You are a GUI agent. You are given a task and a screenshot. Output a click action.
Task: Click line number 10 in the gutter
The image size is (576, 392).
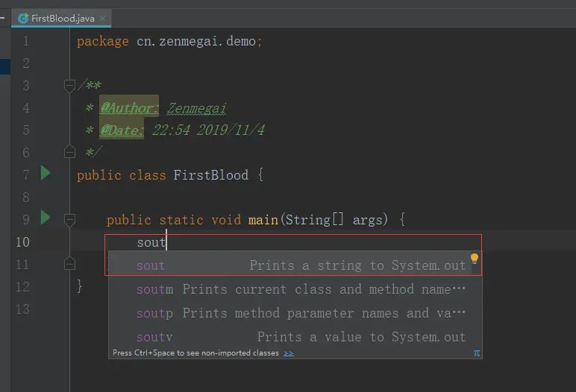pos(22,242)
